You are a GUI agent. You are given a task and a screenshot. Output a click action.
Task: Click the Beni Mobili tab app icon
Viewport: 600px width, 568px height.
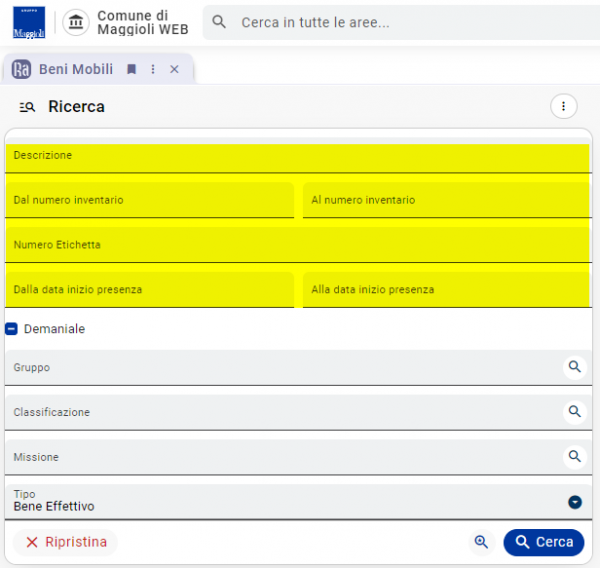[21, 69]
